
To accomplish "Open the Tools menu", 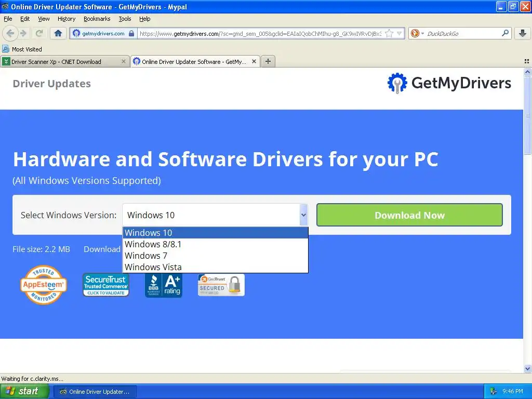I will pyautogui.click(x=125, y=19).
